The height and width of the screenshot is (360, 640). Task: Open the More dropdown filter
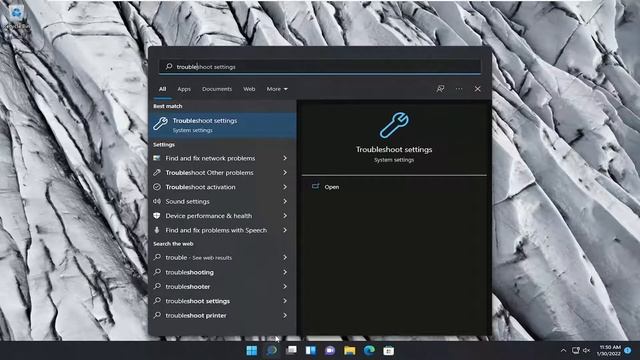(x=277, y=89)
